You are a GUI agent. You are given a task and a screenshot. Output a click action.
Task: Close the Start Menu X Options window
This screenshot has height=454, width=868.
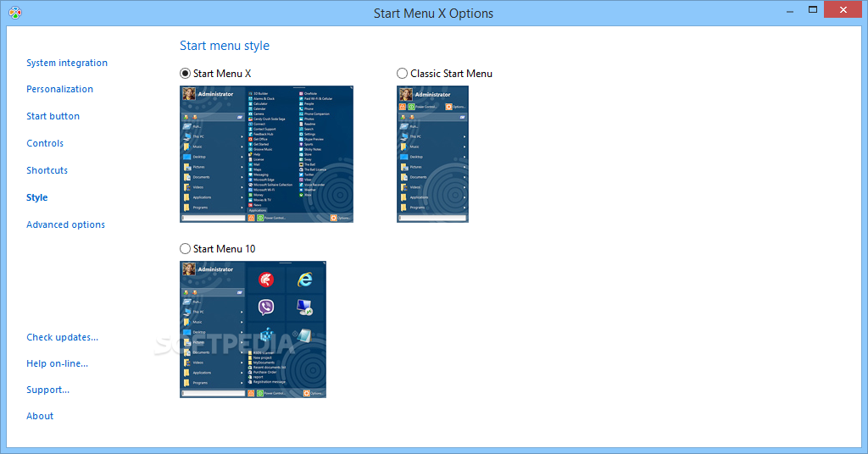tap(843, 10)
